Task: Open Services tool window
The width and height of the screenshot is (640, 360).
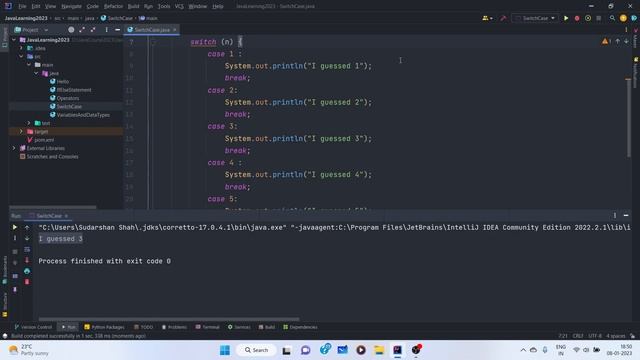Action: (239, 327)
